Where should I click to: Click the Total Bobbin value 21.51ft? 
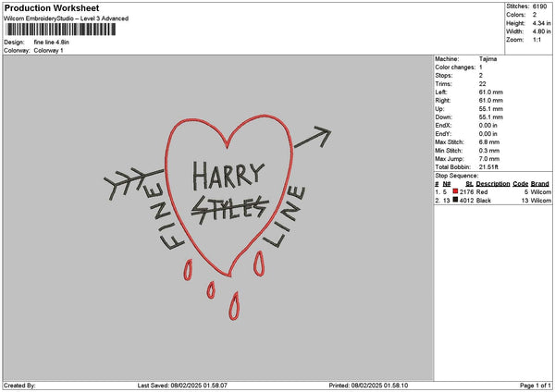(488, 167)
